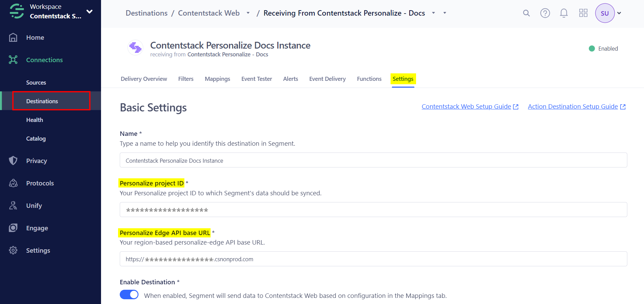The width and height of the screenshot is (644, 304).
Task: Open the last breadcrumb dropdown arrow
Action: pos(445,13)
